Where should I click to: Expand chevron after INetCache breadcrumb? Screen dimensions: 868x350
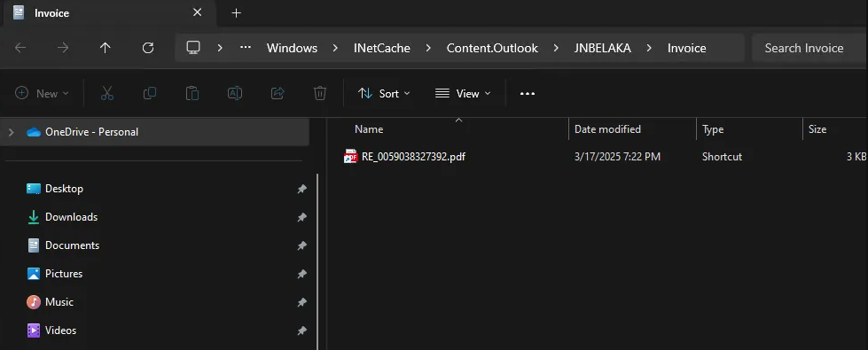point(428,48)
